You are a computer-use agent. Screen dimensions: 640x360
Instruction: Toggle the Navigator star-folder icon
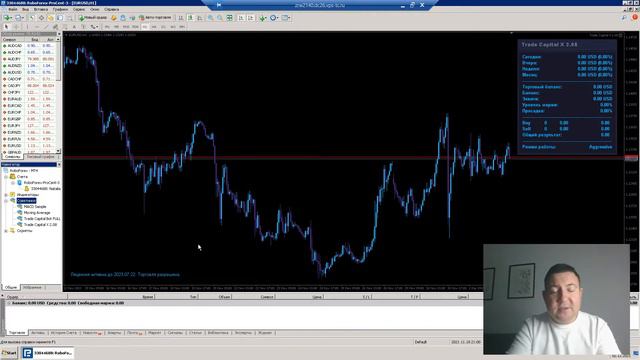50,18
